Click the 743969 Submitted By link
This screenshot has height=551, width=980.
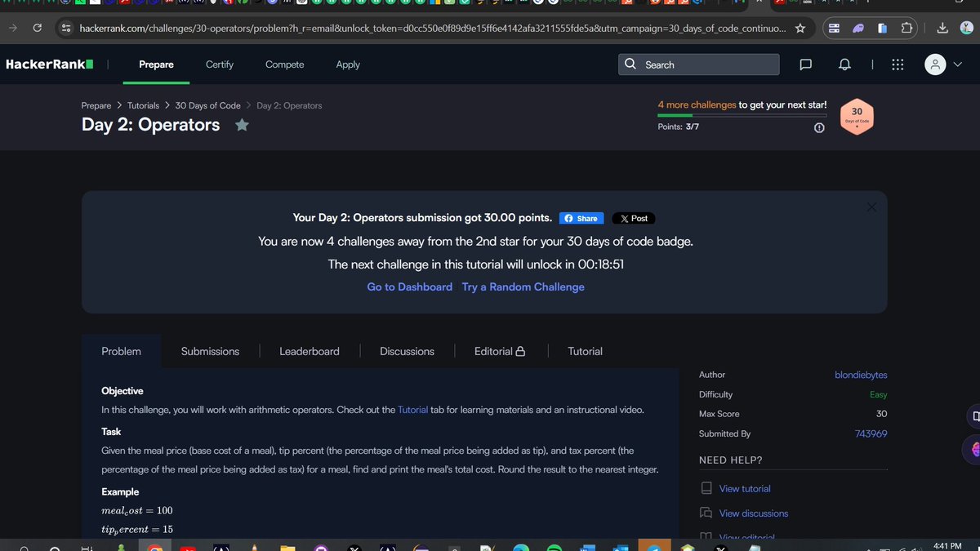[x=871, y=433]
